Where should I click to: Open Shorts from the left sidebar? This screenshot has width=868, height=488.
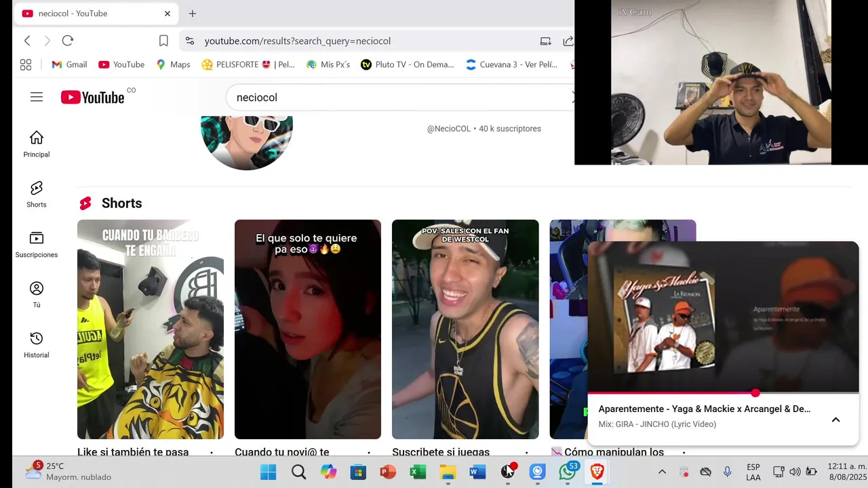(x=37, y=195)
